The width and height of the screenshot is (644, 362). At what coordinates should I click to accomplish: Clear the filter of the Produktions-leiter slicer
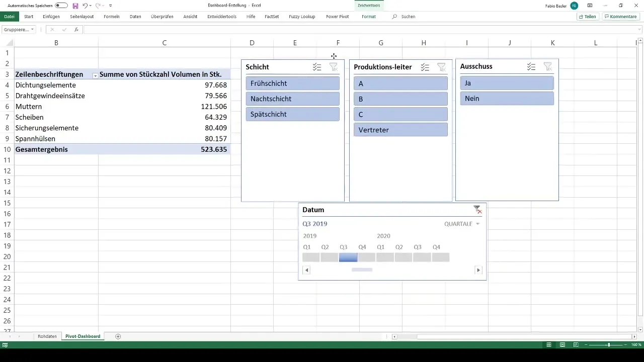[441, 67]
